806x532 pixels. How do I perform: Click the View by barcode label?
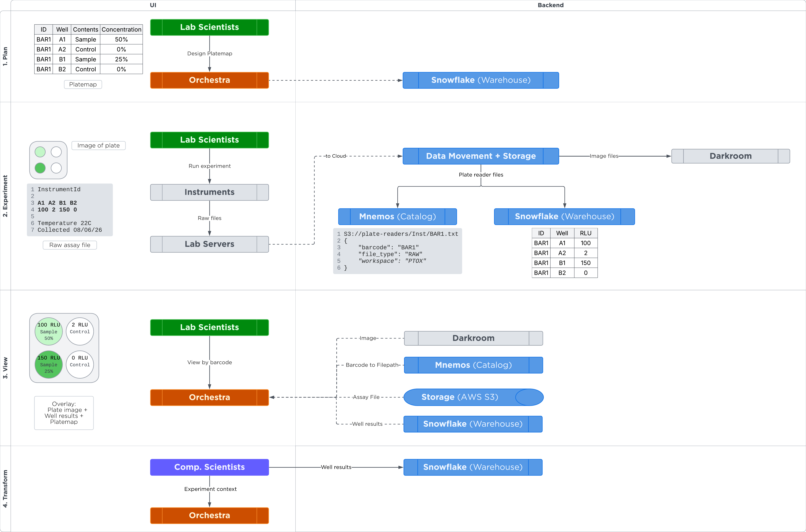click(x=210, y=363)
